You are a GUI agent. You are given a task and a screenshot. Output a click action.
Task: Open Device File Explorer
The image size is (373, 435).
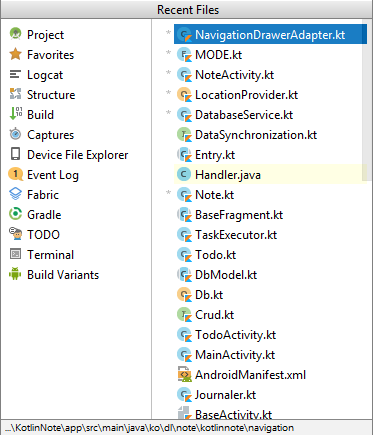(x=78, y=155)
